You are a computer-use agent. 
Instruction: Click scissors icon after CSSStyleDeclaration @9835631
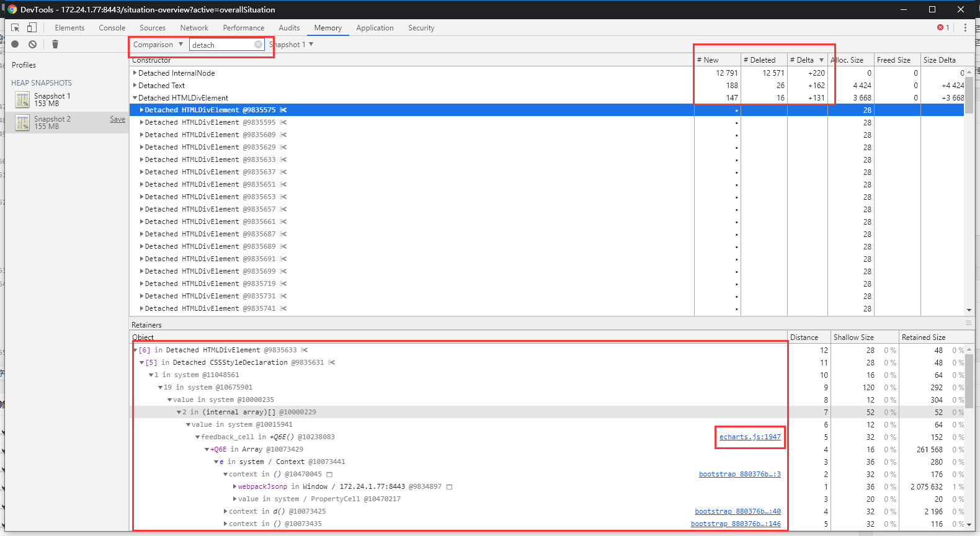point(332,362)
